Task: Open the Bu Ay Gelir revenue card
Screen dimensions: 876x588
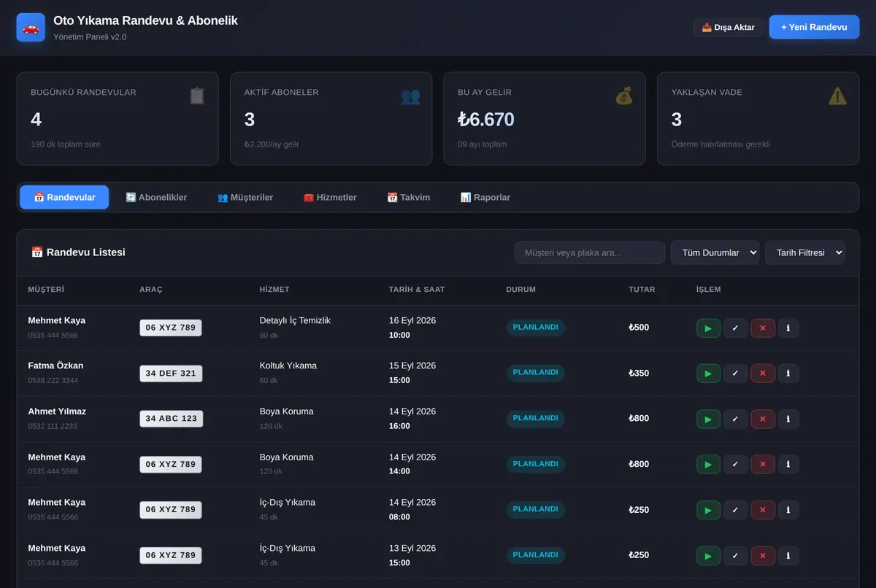Action: [x=545, y=118]
